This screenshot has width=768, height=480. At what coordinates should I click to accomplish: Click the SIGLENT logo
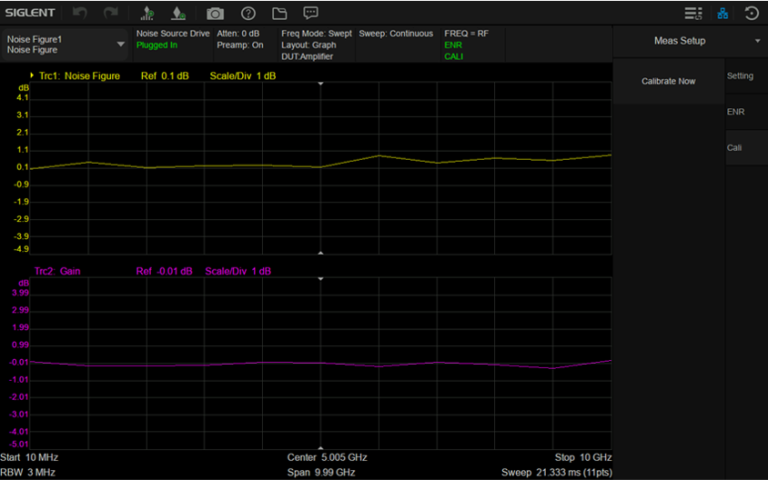coord(30,13)
